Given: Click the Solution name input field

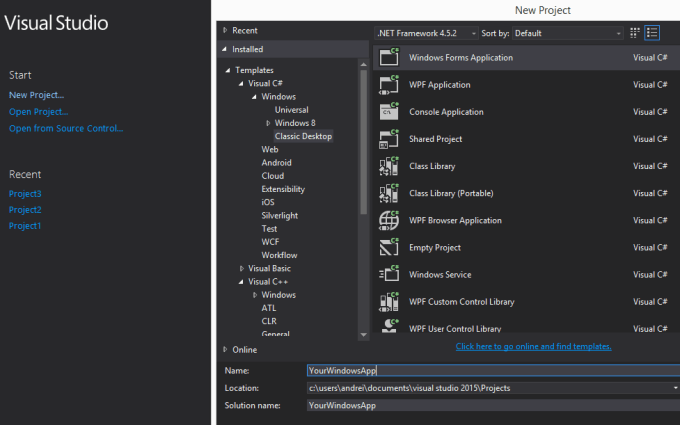Looking at the screenshot, I should point(493,405).
